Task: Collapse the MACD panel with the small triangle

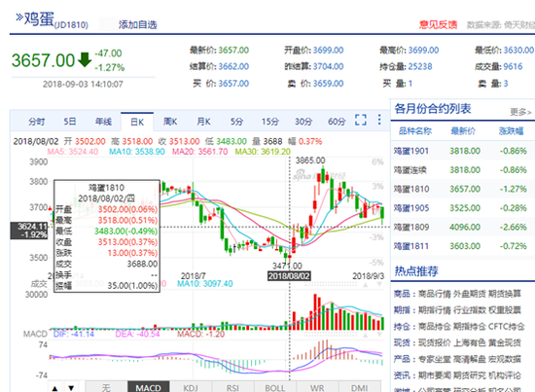Action: [365, 335]
